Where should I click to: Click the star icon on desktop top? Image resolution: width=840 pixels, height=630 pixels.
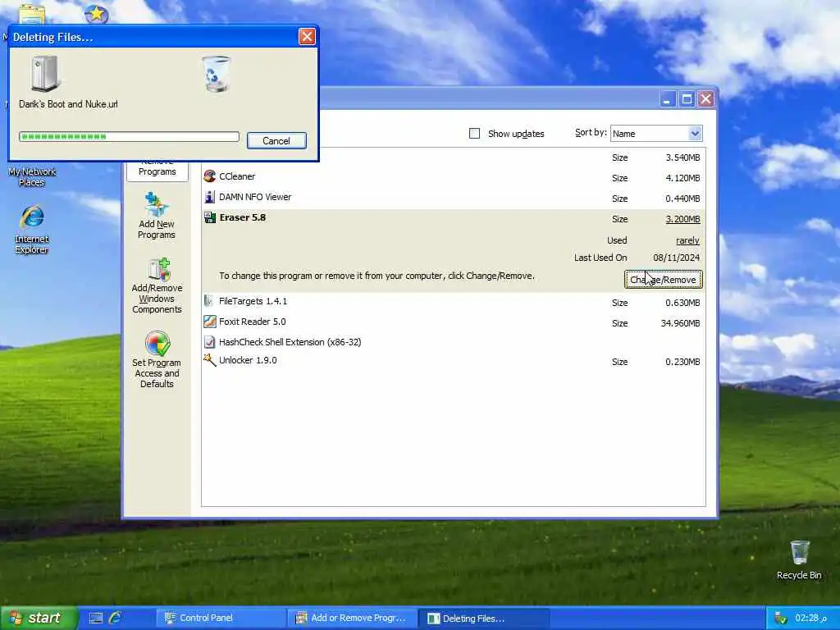tap(97, 13)
